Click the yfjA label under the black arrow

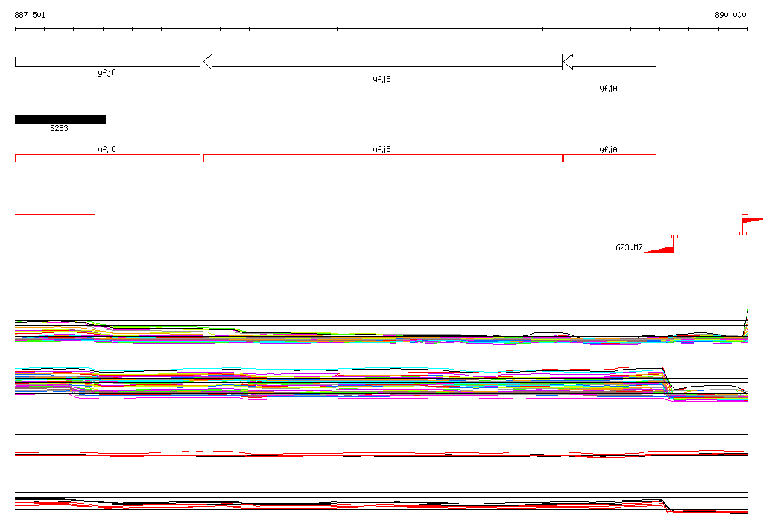(x=608, y=88)
